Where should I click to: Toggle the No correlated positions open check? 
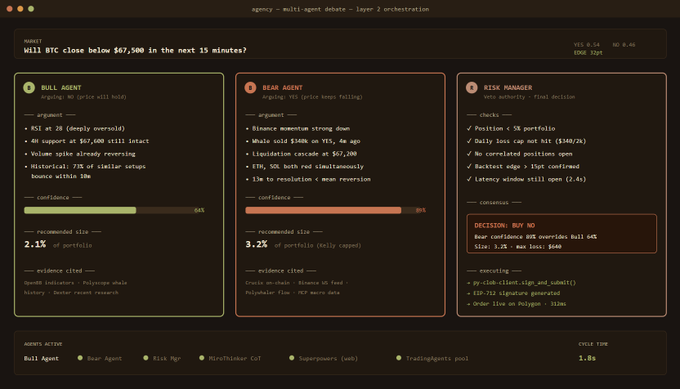point(469,154)
